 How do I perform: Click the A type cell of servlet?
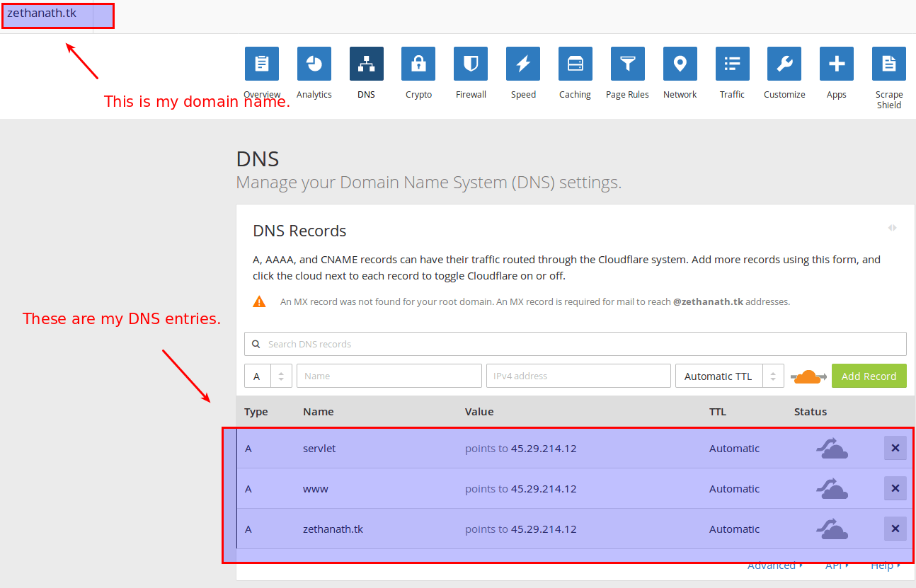pyautogui.click(x=248, y=449)
